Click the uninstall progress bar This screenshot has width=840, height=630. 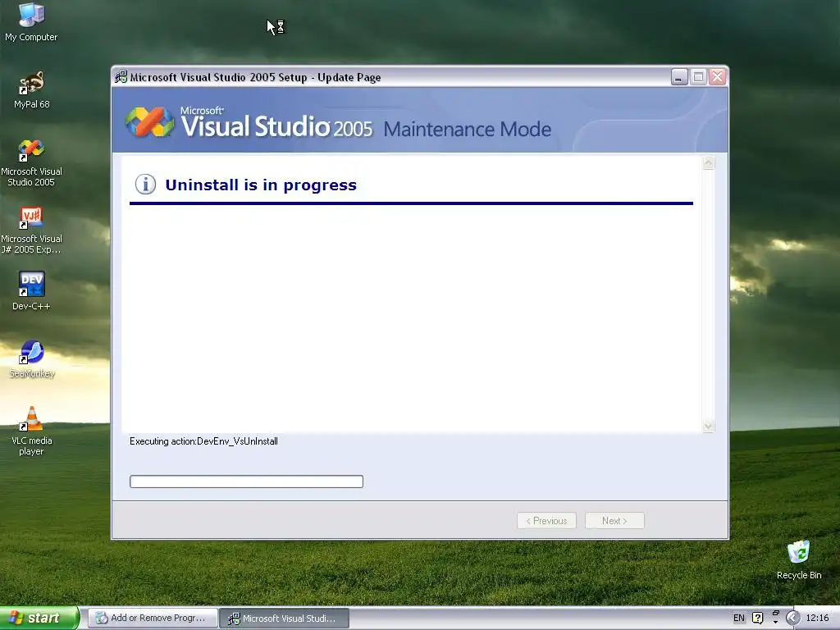246,481
